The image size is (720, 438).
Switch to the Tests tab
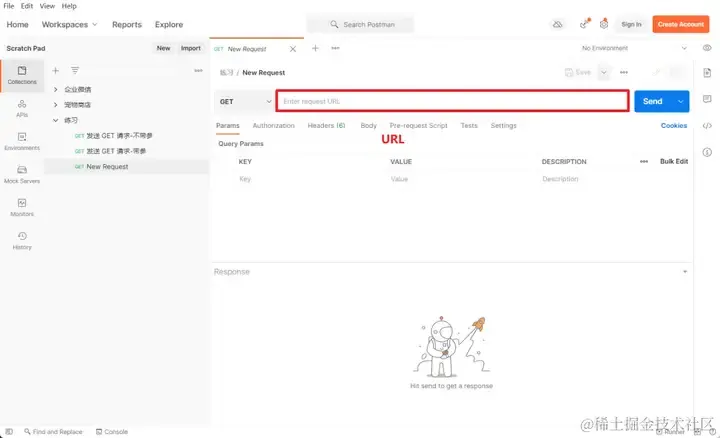click(x=469, y=125)
